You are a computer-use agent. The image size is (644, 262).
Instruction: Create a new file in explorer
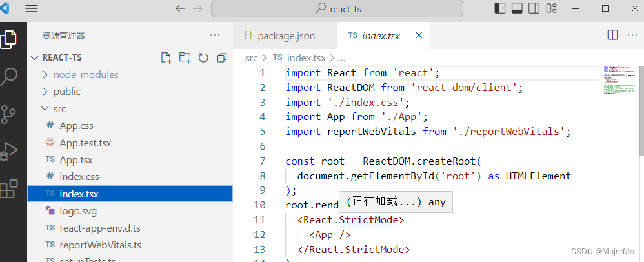[166, 58]
